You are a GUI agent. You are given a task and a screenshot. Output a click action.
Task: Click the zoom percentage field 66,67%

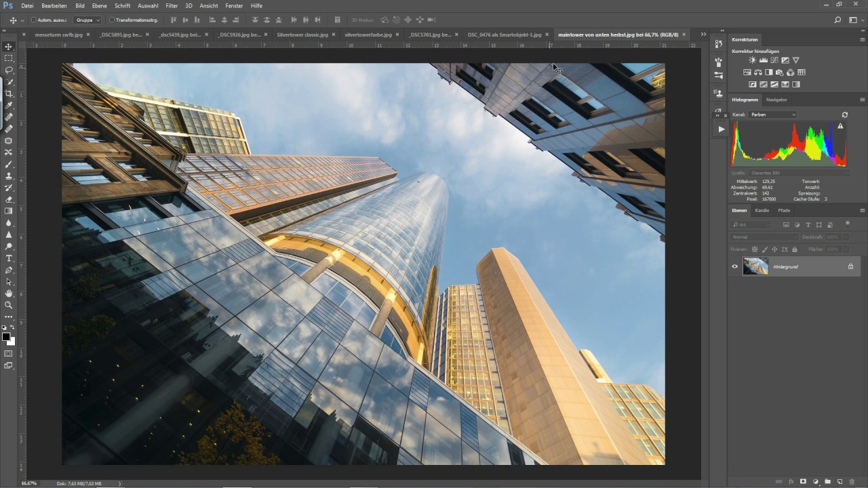point(29,483)
